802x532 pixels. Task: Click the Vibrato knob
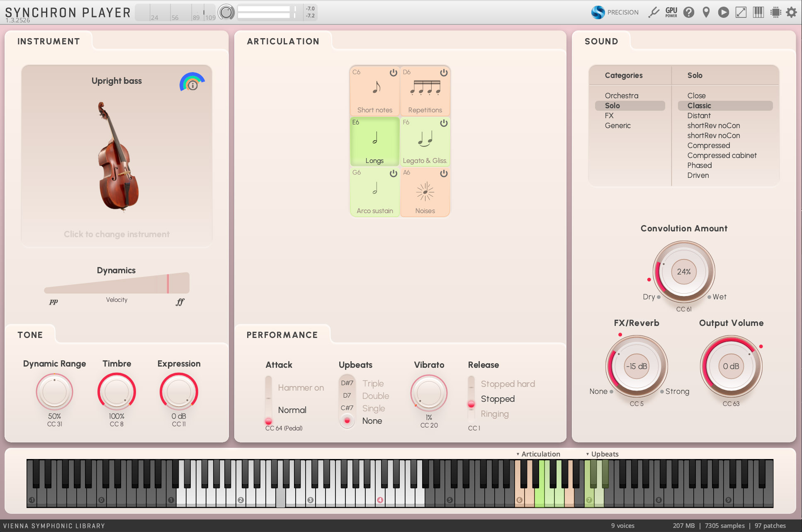pos(429,393)
